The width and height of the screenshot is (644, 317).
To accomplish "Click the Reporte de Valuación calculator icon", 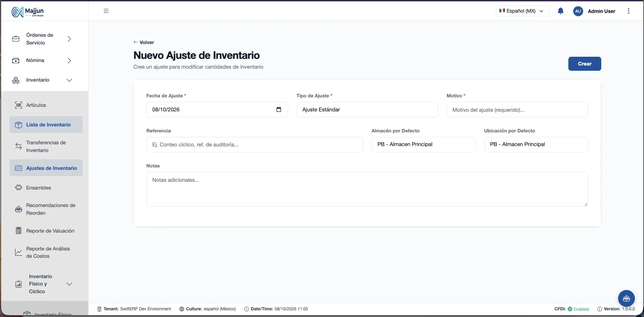I will 19,231.
